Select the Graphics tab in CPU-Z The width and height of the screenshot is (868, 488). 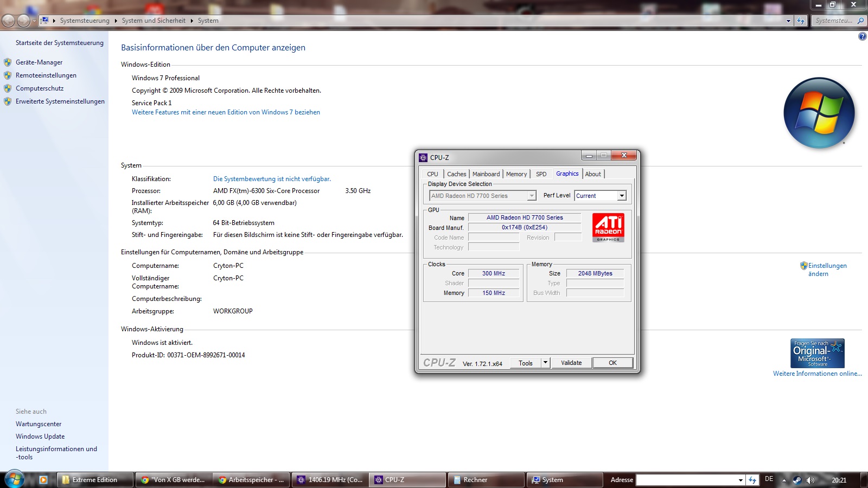(567, 174)
